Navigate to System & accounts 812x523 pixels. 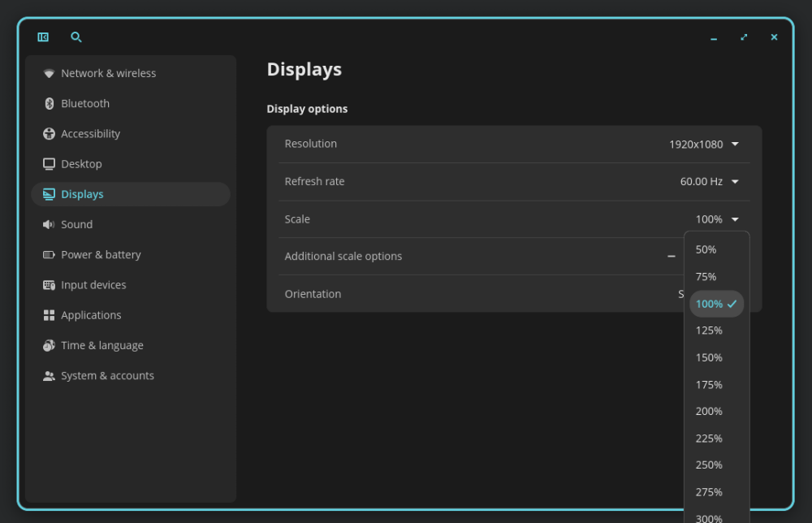click(107, 376)
